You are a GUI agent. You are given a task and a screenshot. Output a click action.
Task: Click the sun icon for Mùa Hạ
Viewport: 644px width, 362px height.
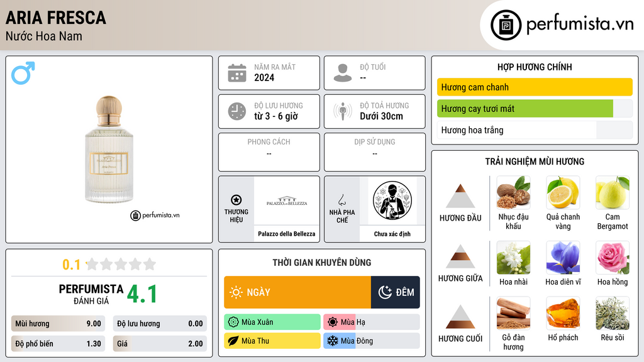[x=333, y=322]
